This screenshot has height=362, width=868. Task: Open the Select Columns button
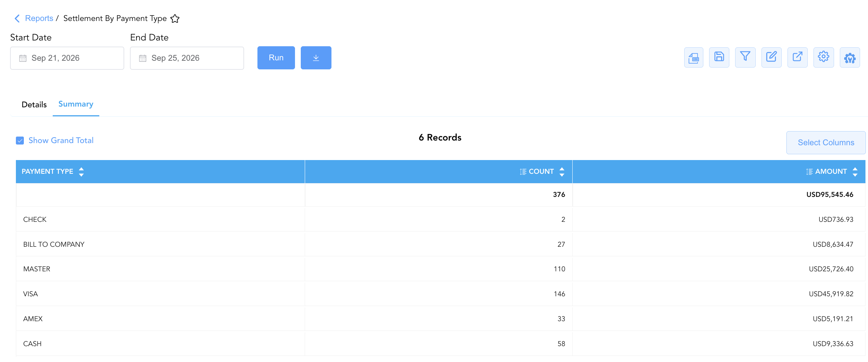point(826,143)
